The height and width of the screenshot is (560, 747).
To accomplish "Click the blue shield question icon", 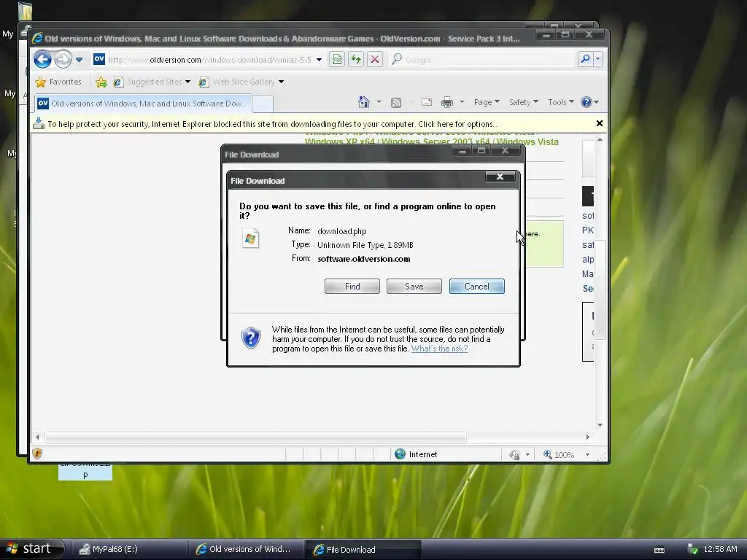I will pyautogui.click(x=251, y=338).
